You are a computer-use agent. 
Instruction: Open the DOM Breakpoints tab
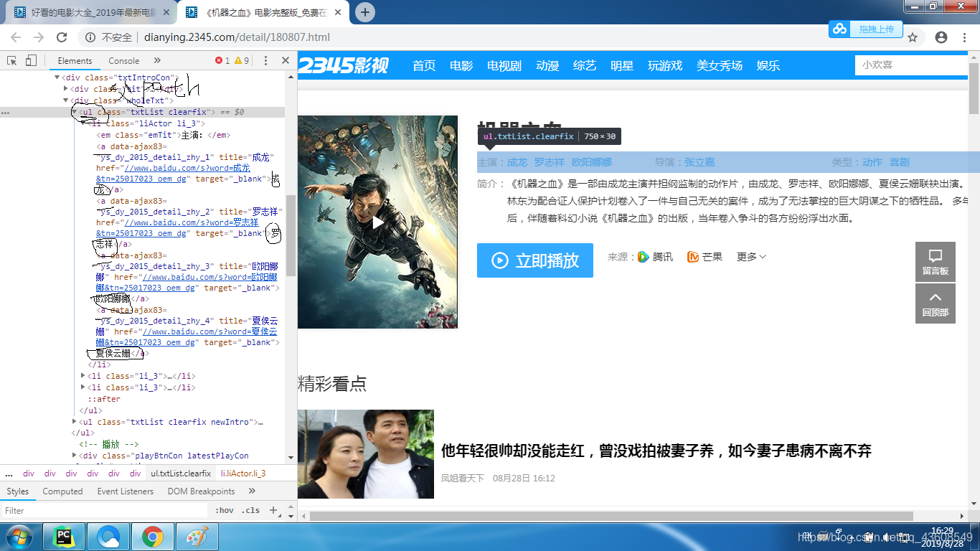point(201,491)
